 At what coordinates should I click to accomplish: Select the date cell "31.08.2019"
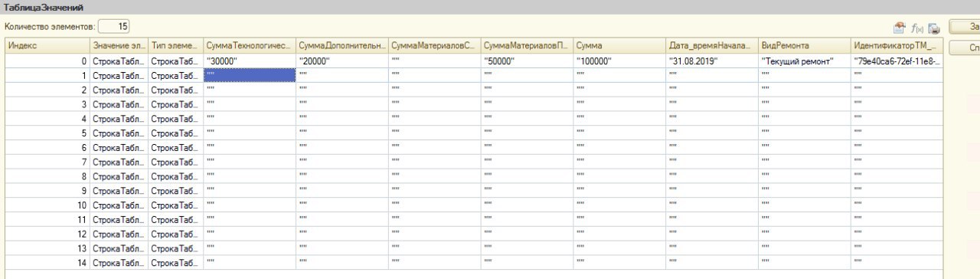tap(712, 61)
